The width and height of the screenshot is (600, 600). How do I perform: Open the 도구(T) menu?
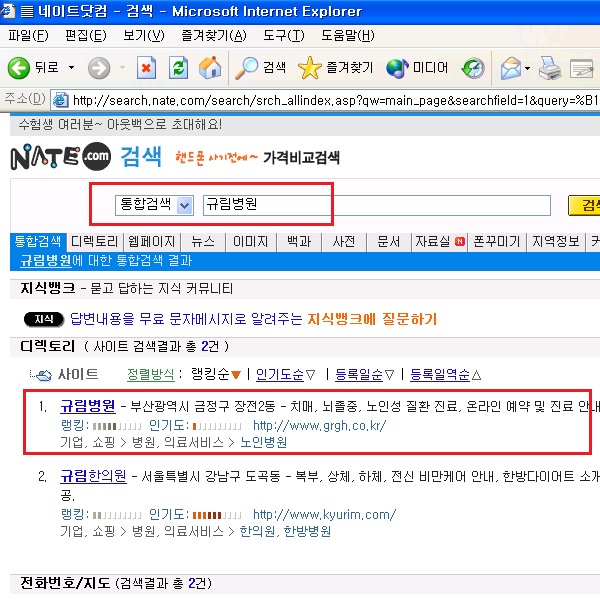[284, 36]
